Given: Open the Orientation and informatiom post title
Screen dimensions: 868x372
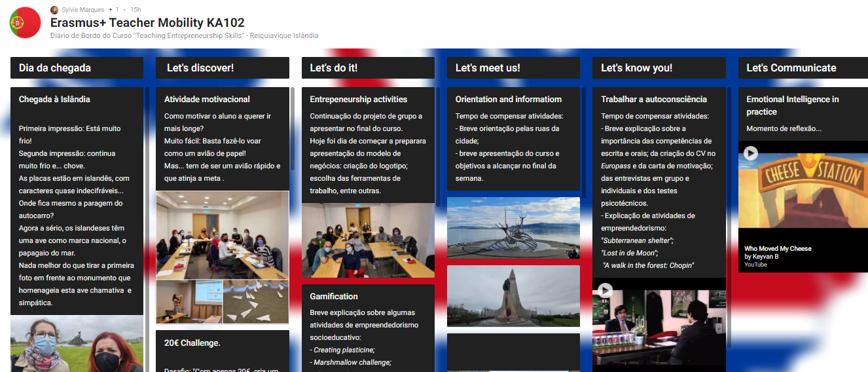Looking at the screenshot, I should pos(509,100).
